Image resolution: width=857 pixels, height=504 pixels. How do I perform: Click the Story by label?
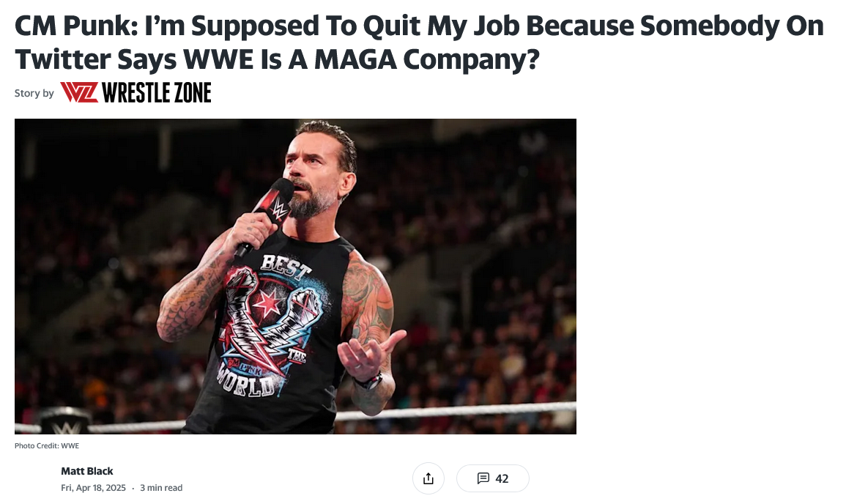point(34,93)
